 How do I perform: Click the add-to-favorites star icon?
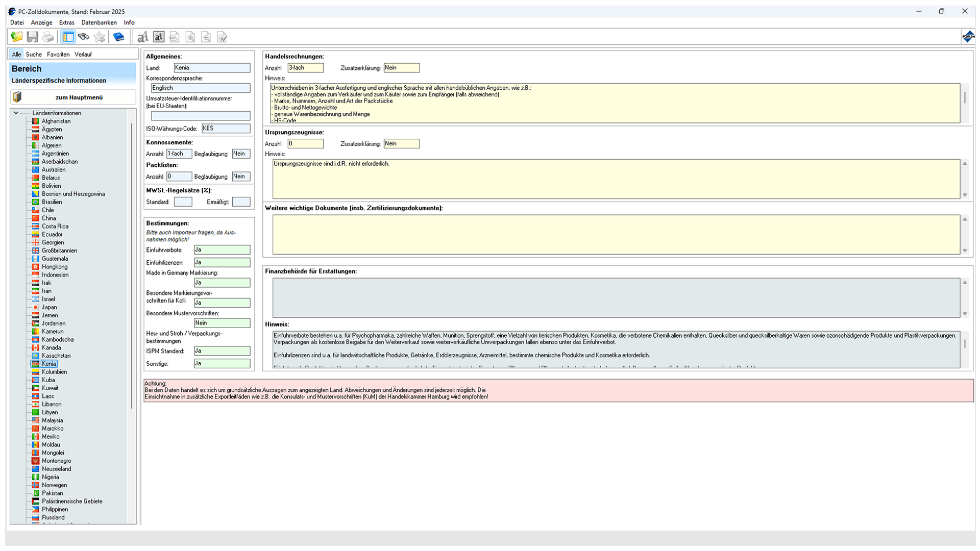click(100, 37)
